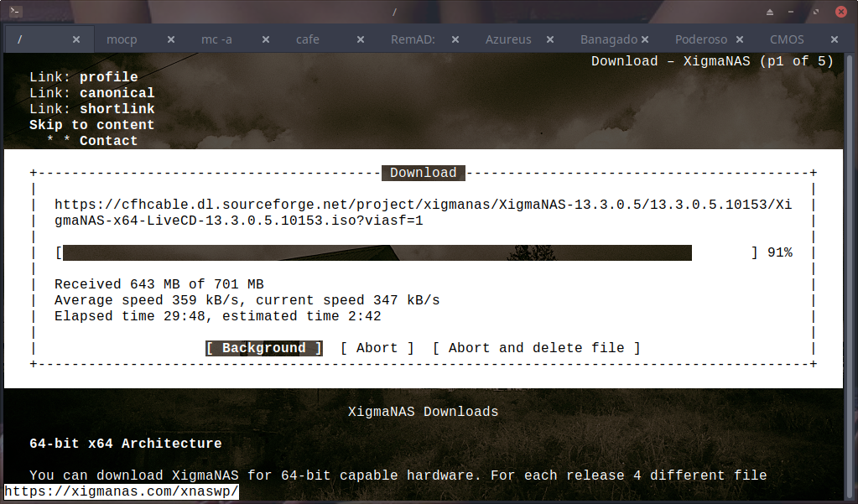Viewport: 858px width, 504px height.
Task: Open the Contact link
Action: (108, 141)
